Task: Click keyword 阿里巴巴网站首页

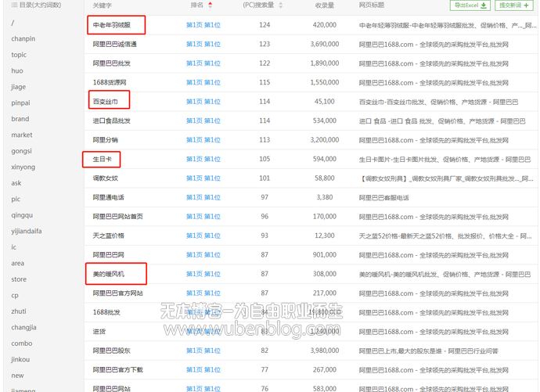Action: point(117,217)
